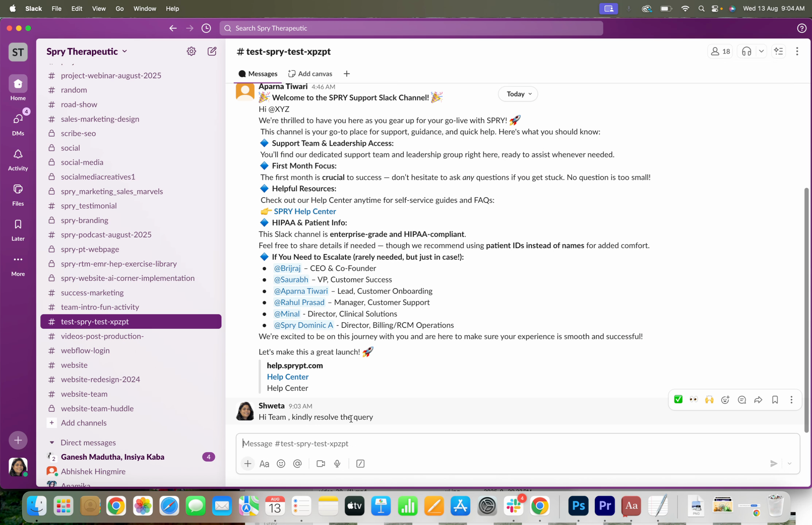
Task: Click record video clip icon
Action: pos(320,464)
